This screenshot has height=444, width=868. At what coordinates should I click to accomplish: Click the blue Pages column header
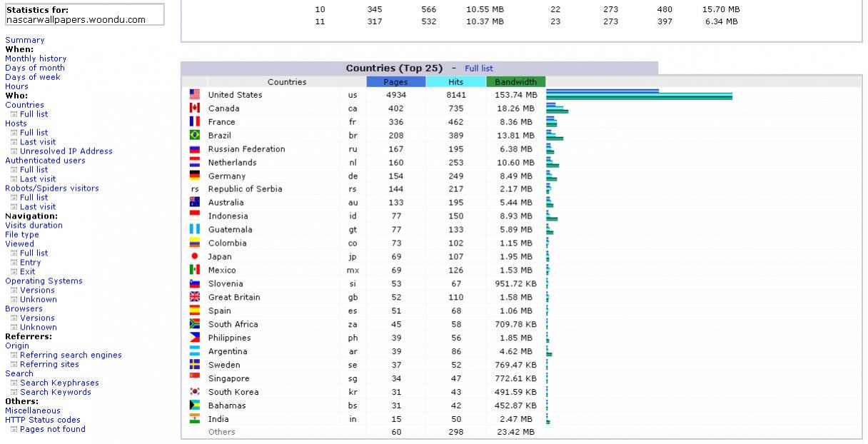(396, 82)
